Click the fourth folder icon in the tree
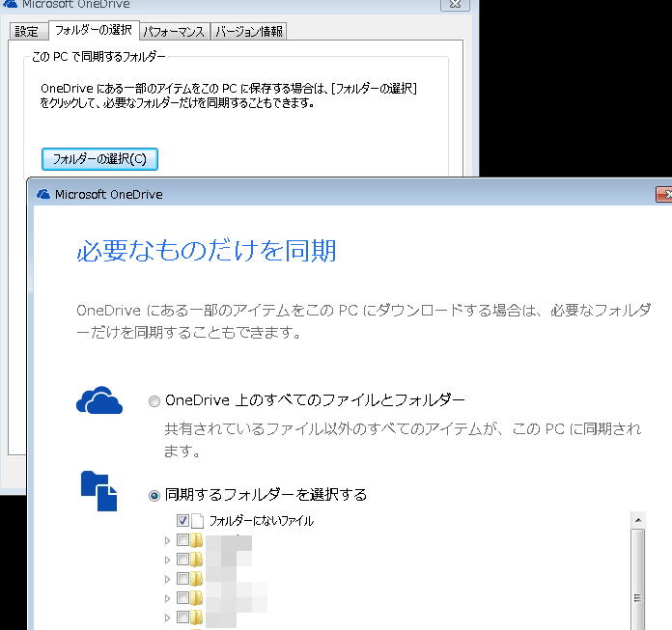Image resolution: width=672 pixels, height=630 pixels. point(197,598)
